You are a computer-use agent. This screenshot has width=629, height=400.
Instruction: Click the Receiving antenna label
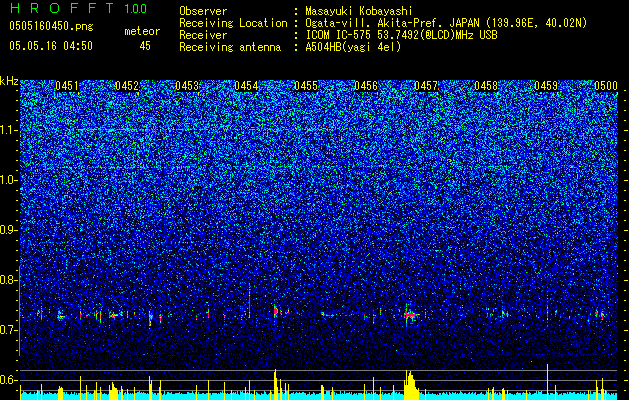[x=230, y=47]
